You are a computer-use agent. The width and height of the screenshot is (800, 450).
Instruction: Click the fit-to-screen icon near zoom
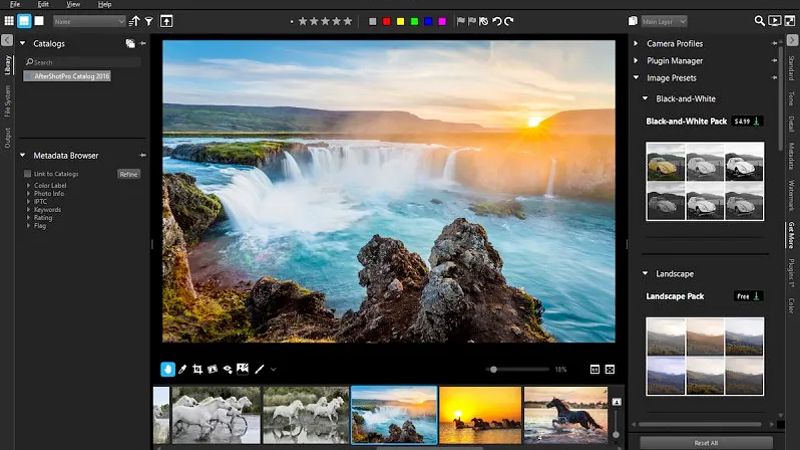click(610, 369)
